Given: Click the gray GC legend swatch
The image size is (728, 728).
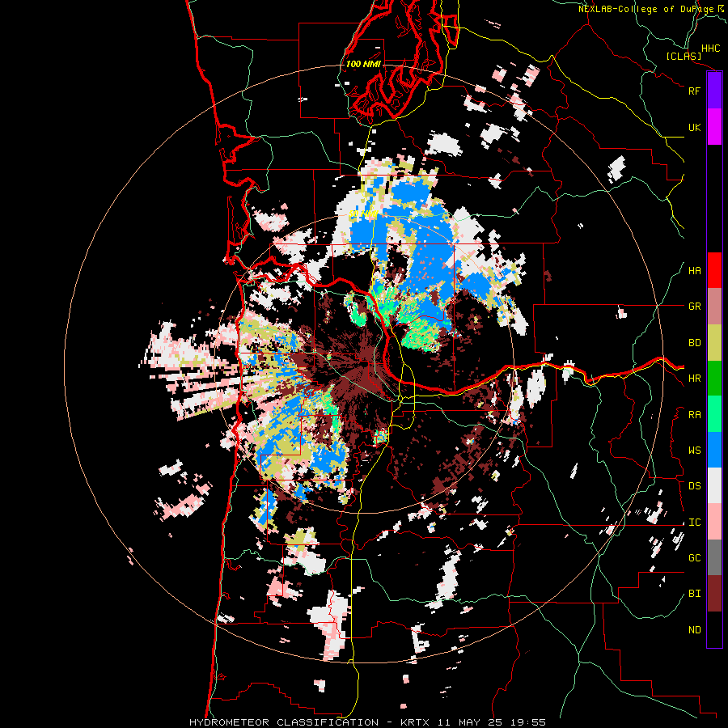Looking at the screenshot, I should click(x=714, y=557).
